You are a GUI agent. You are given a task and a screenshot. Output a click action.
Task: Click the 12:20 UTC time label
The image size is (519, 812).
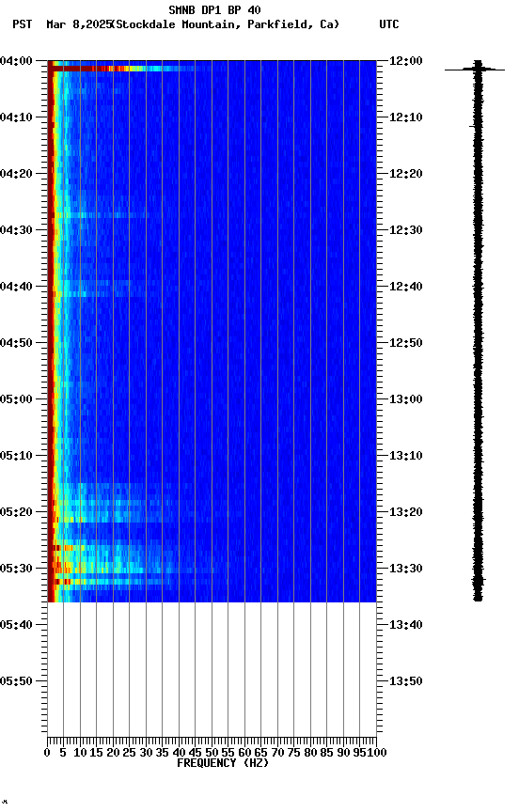406,174
